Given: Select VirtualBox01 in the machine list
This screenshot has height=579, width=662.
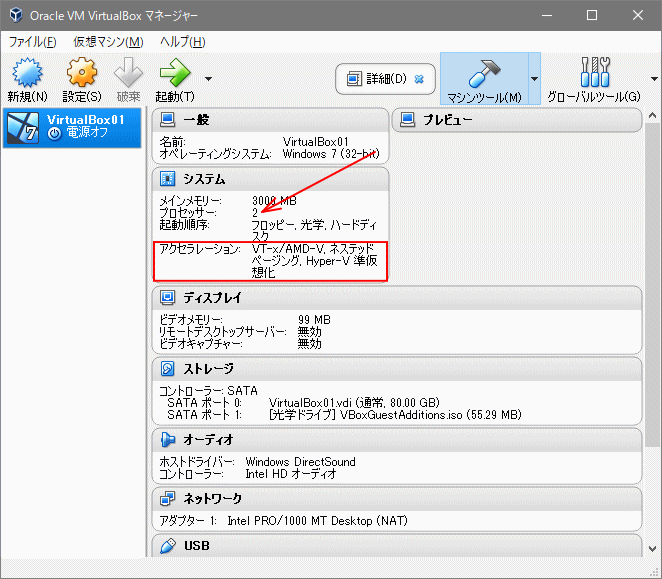Looking at the screenshot, I should (x=72, y=128).
